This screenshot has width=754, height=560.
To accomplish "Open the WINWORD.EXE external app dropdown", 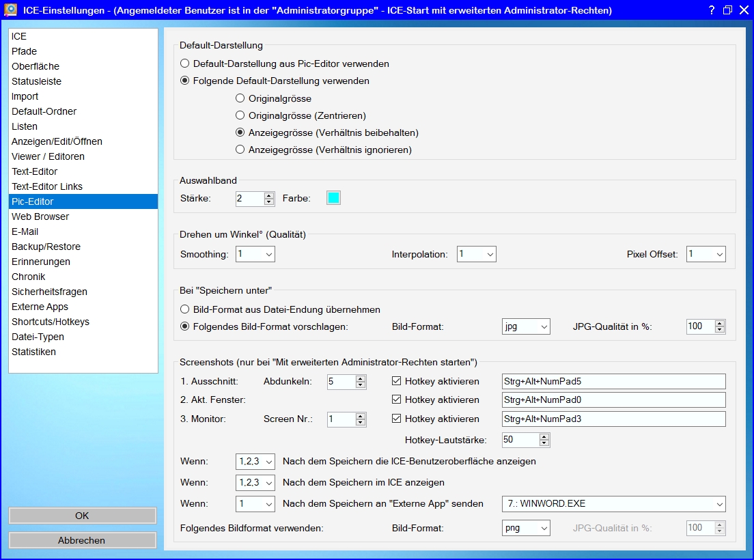I will coord(613,504).
